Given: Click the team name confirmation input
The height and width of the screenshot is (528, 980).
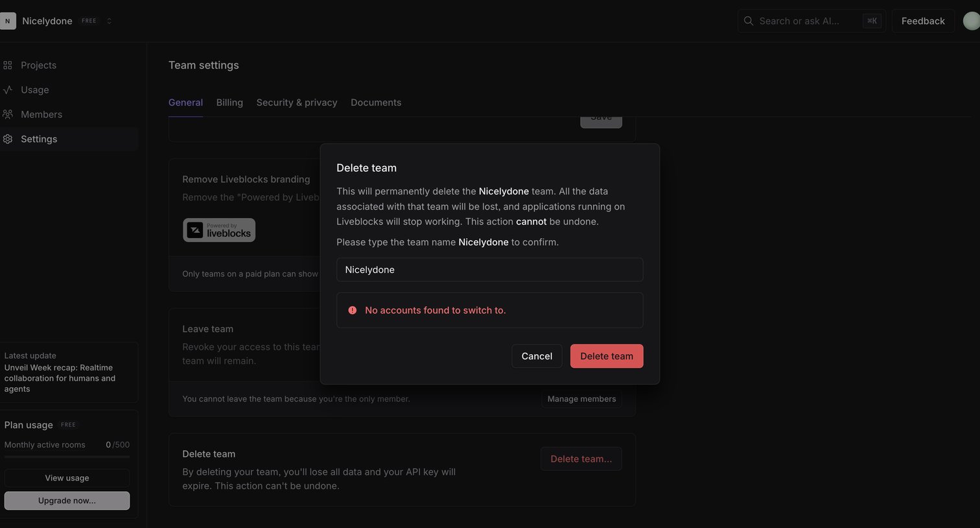Looking at the screenshot, I should pyautogui.click(x=490, y=270).
